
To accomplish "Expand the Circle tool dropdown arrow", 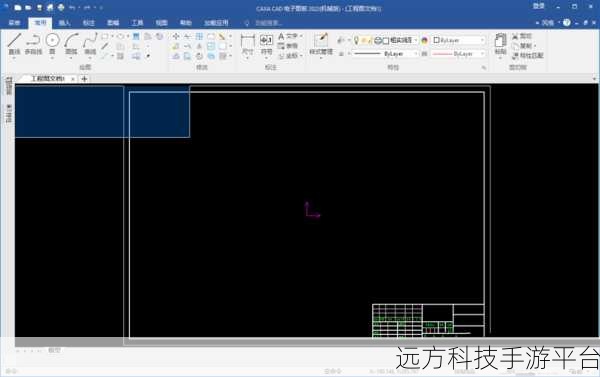I will tap(52, 57).
